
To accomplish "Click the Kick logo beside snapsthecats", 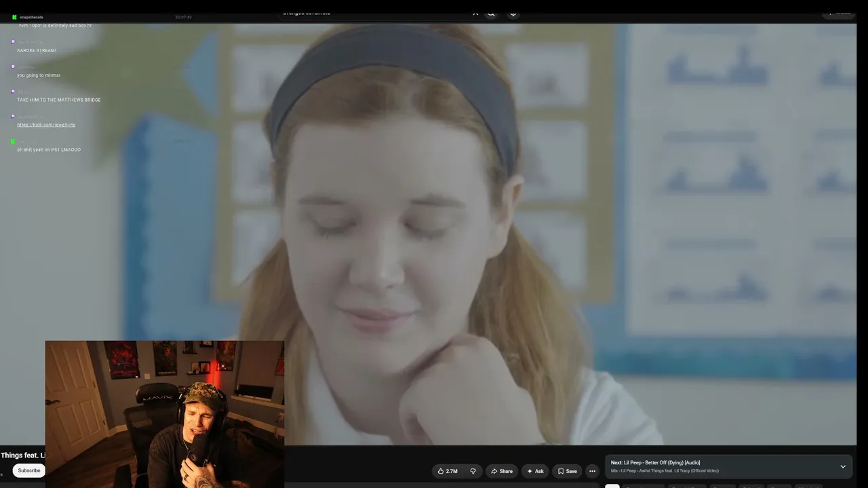I will [14, 17].
